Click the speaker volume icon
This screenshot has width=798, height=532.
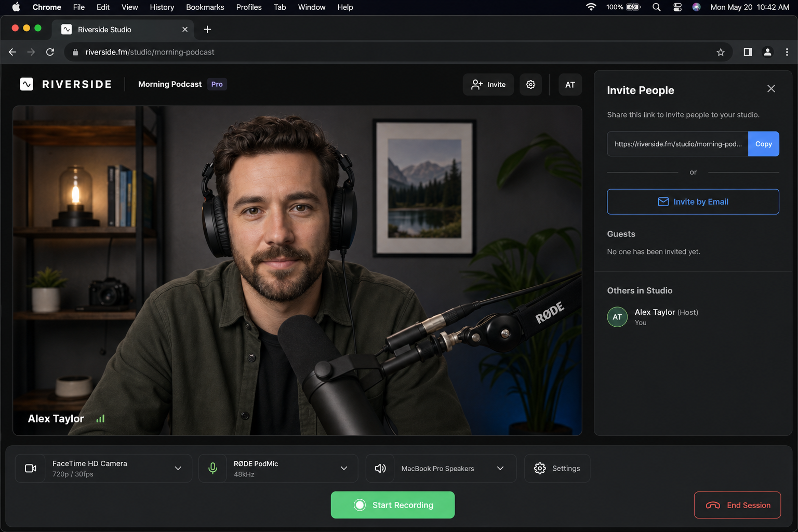[380, 468]
